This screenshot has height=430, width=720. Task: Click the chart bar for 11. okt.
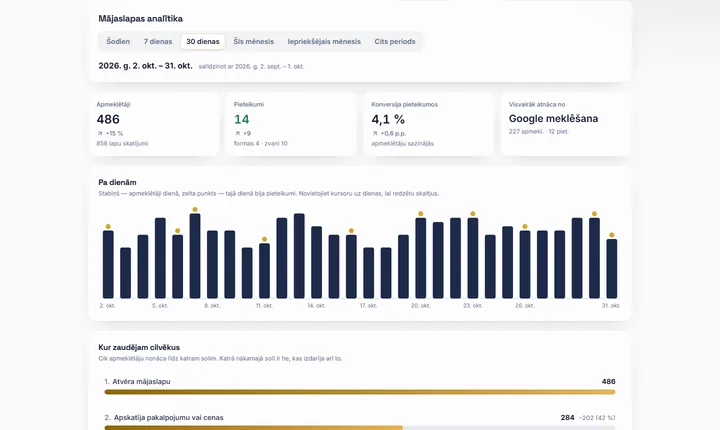coord(264,271)
